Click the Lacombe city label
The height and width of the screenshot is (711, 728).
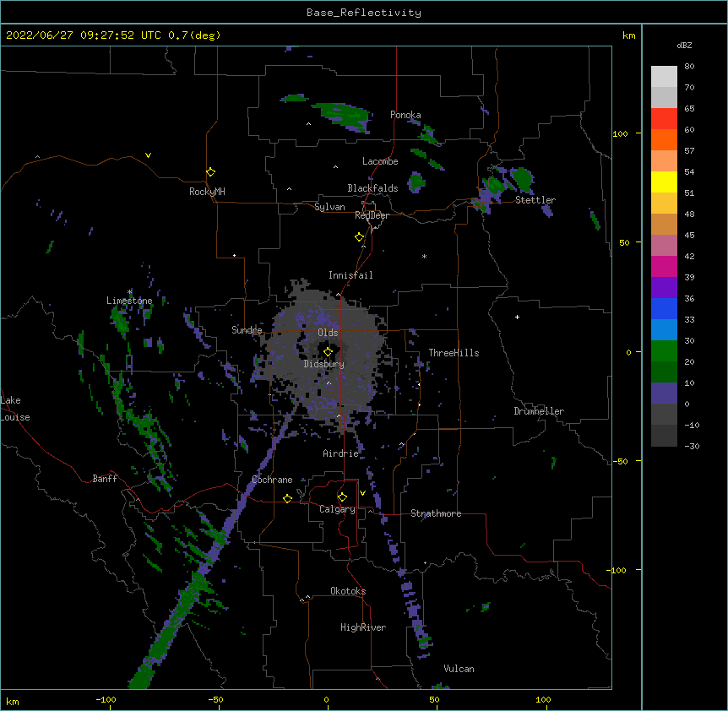tap(380, 161)
